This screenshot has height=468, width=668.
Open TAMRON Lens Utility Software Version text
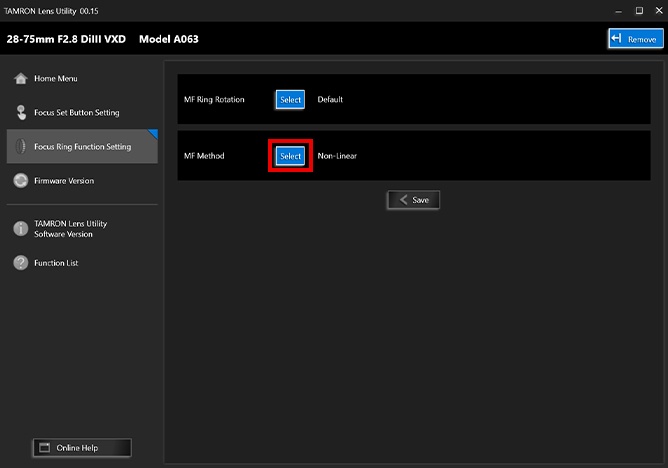tap(70, 229)
